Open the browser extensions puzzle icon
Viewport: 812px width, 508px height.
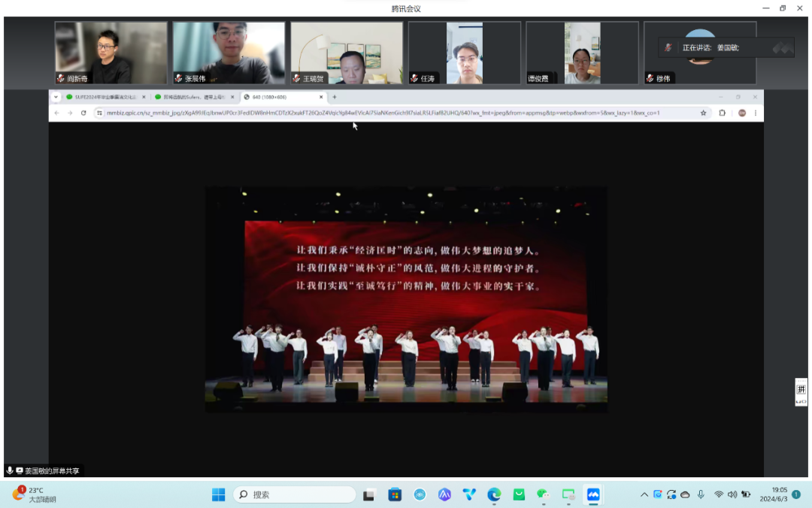[722, 113]
